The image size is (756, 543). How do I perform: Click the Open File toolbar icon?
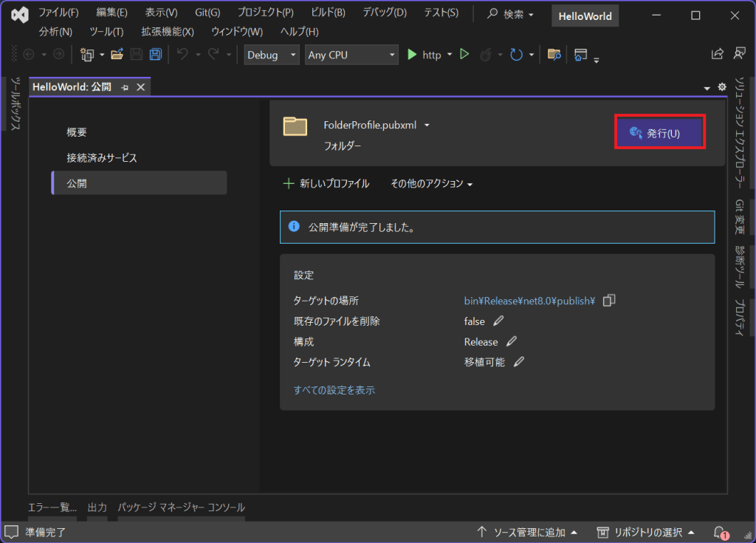point(117,55)
